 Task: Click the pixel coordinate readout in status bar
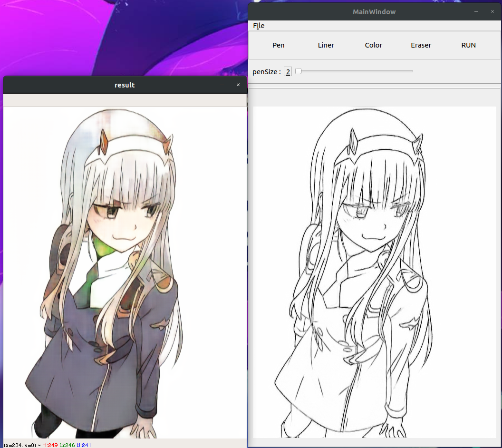pos(19,445)
